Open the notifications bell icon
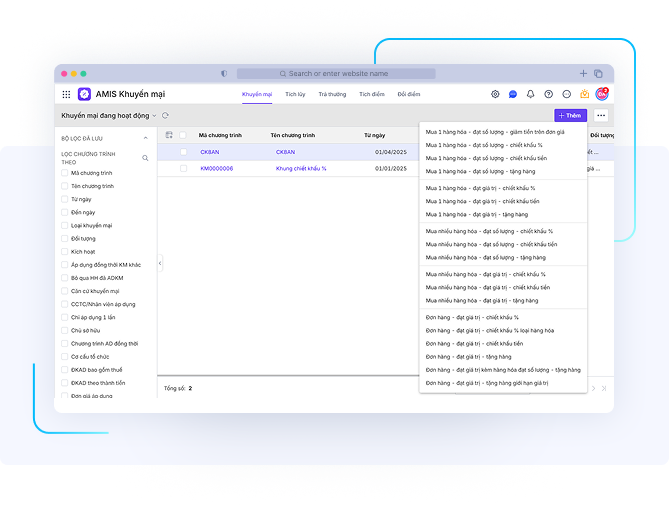 pyautogui.click(x=531, y=94)
